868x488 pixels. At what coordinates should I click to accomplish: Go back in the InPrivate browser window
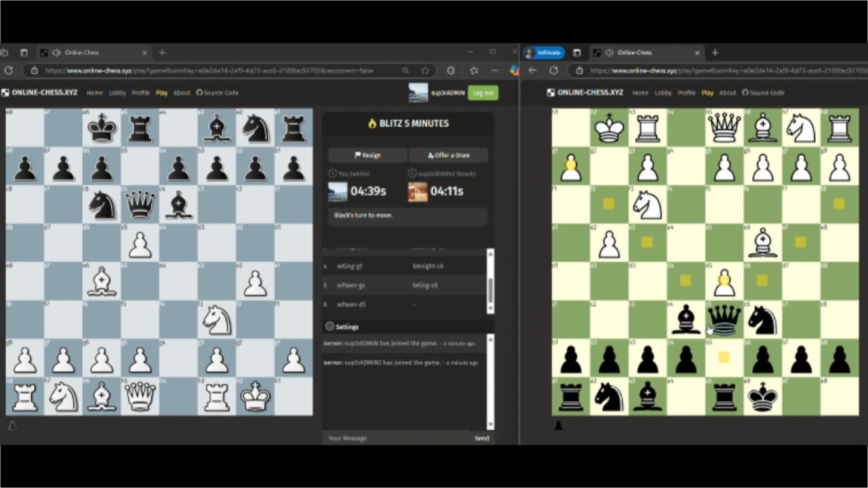click(x=533, y=70)
